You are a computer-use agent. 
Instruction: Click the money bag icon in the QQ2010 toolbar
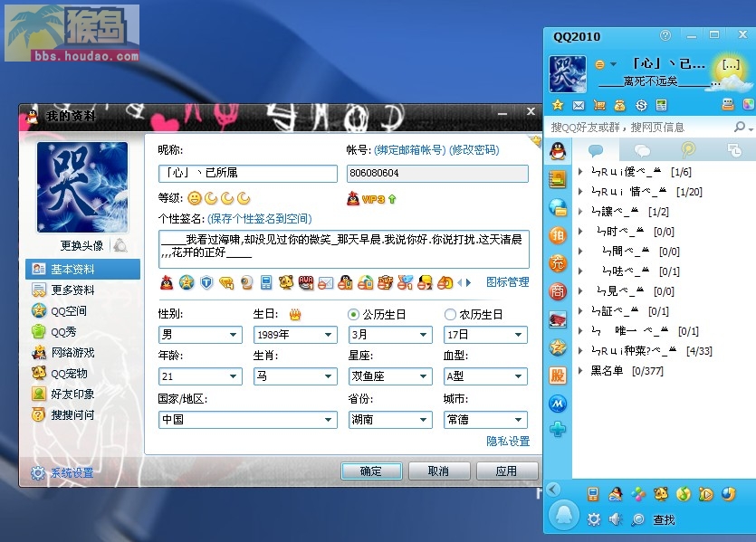click(x=620, y=105)
